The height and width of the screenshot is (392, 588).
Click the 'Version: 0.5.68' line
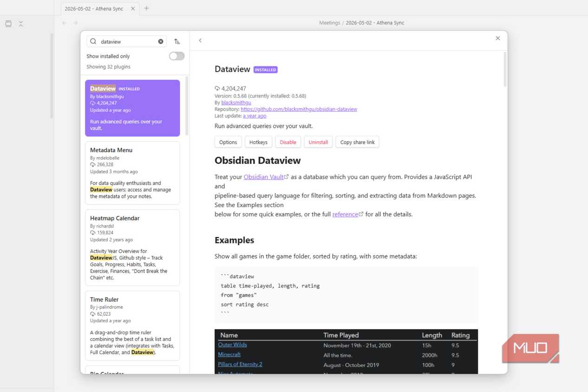(x=260, y=96)
